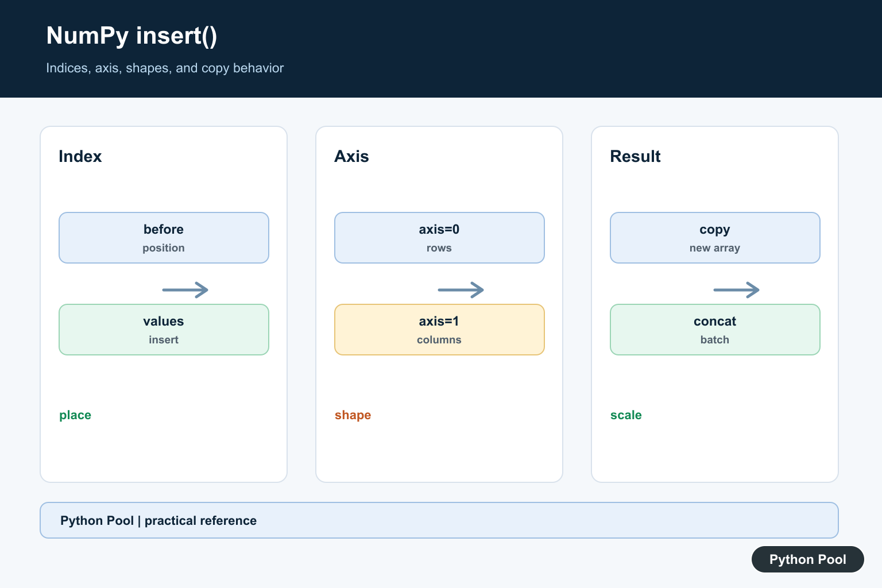Select the 'before position' box
Viewport: 882px width, 588px height.
click(x=164, y=238)
